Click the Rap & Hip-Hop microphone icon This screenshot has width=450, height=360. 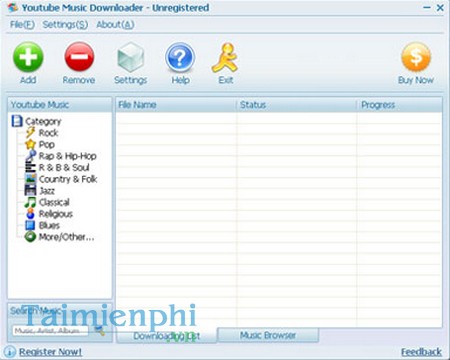tap(30, 156)
